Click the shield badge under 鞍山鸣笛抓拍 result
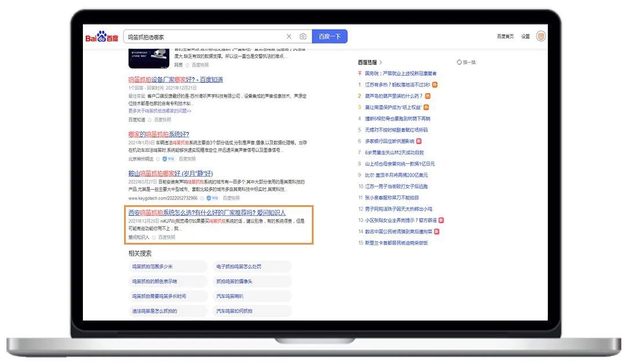 coord(209,198)
